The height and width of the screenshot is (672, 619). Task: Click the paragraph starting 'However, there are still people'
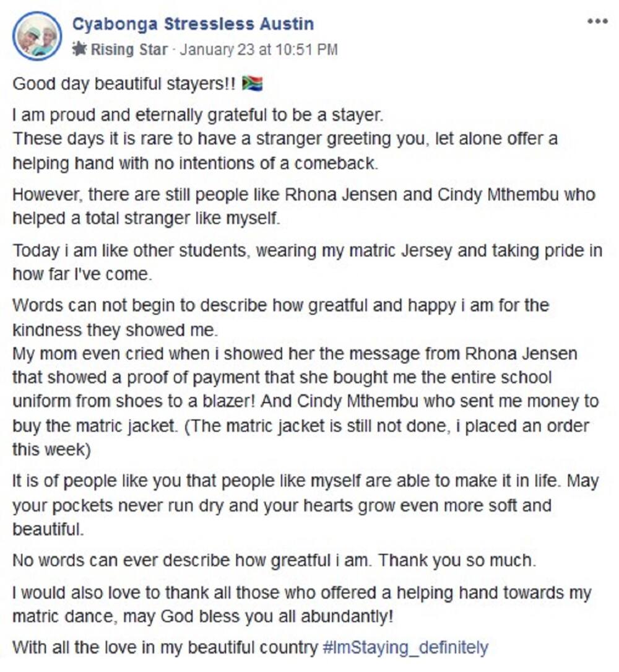[304, 206]
